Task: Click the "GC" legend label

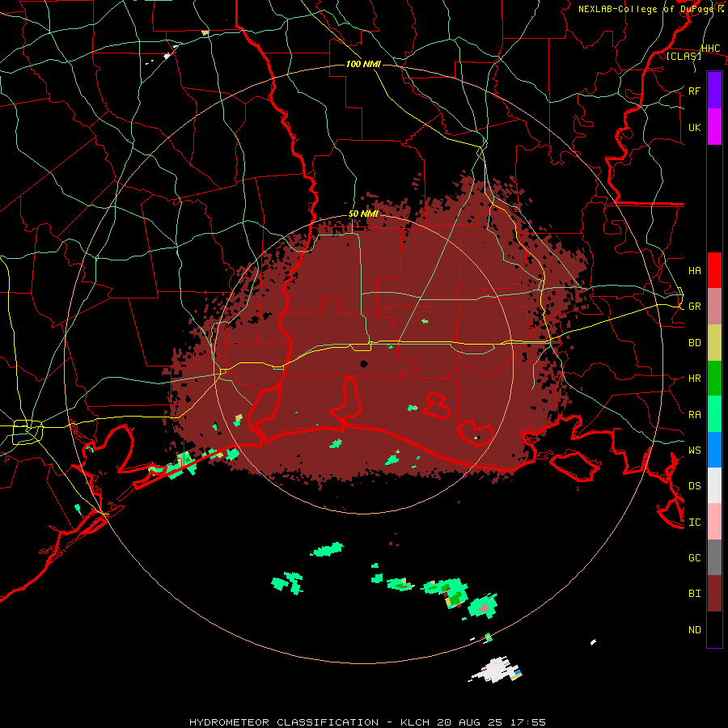Action: pyautogui.click(x=694, y=557)
